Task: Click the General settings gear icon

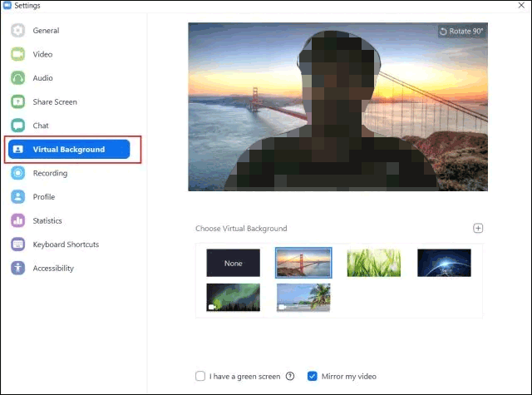Action: pos(17,30)
